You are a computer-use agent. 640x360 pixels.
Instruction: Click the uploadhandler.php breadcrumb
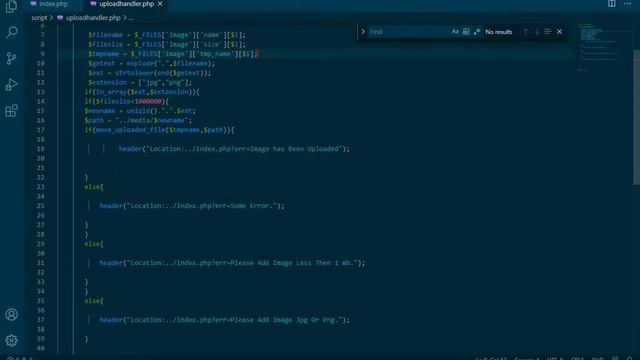point(93,18)
